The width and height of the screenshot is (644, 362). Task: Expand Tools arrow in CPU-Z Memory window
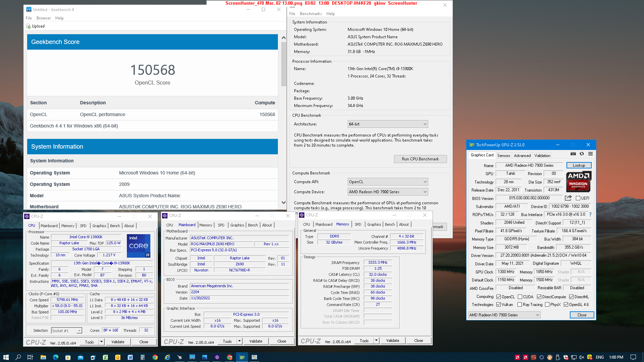pyautogui.click(x=376, y=341)
